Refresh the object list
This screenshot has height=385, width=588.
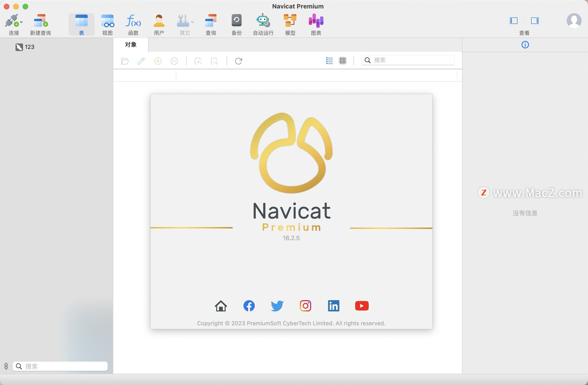[239, 61]
